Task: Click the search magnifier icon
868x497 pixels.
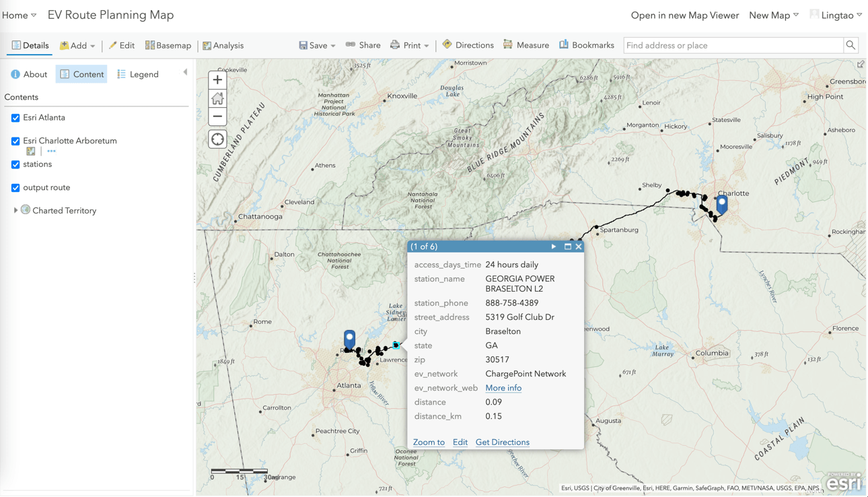Action: click(x=851, y=45)
